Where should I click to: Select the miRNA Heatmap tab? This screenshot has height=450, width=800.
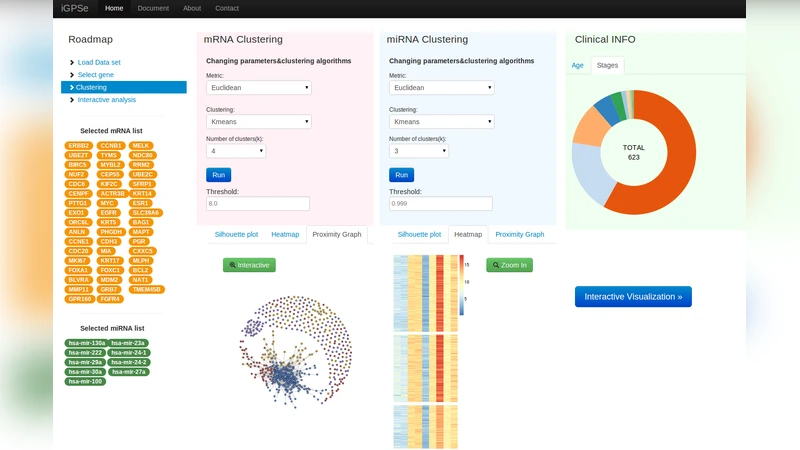[x=468, y=235]
